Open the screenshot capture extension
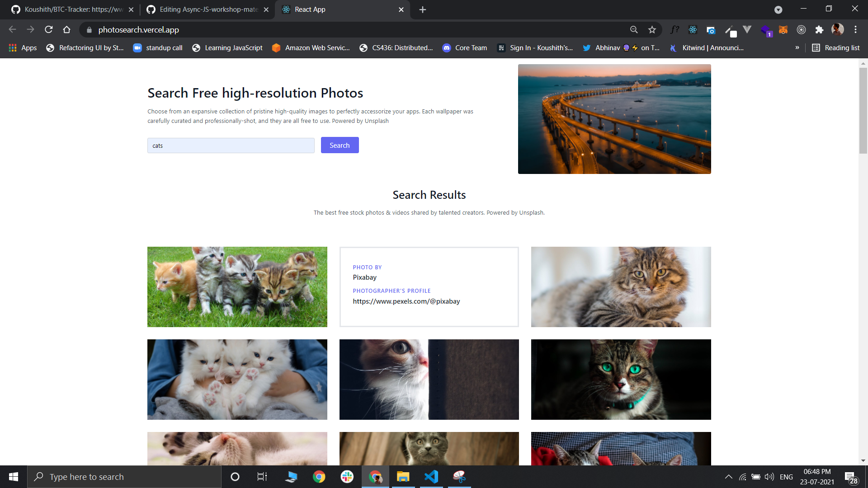868x488 pixels. 711,29
